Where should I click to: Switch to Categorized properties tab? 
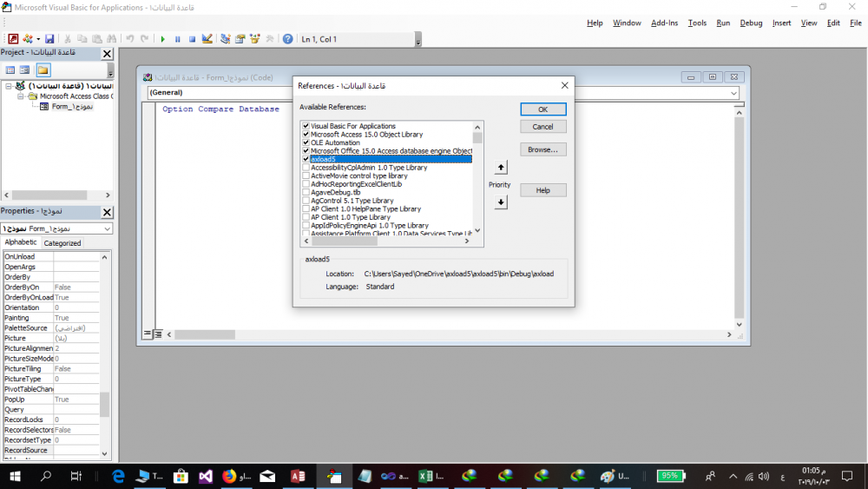[62, 243]
